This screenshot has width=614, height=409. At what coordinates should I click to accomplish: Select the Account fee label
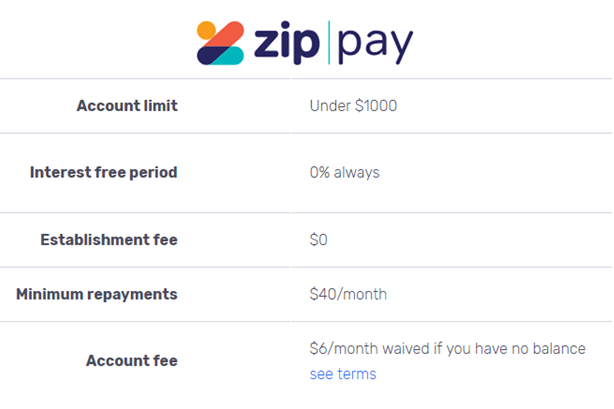pos(132,360)
